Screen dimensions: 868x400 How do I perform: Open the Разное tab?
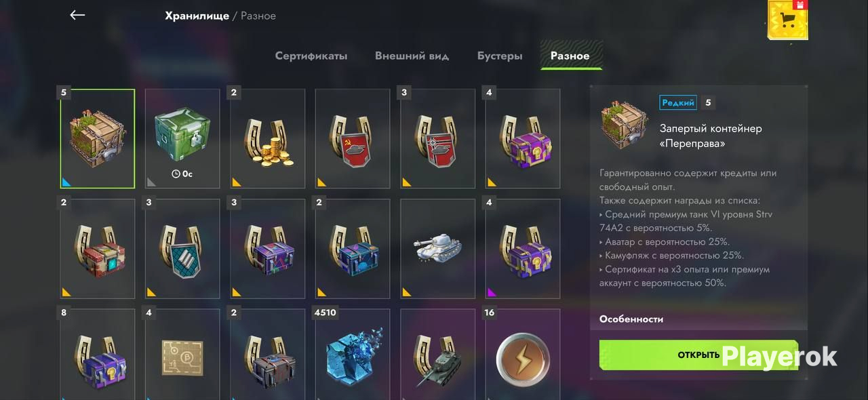pos(570,56)
